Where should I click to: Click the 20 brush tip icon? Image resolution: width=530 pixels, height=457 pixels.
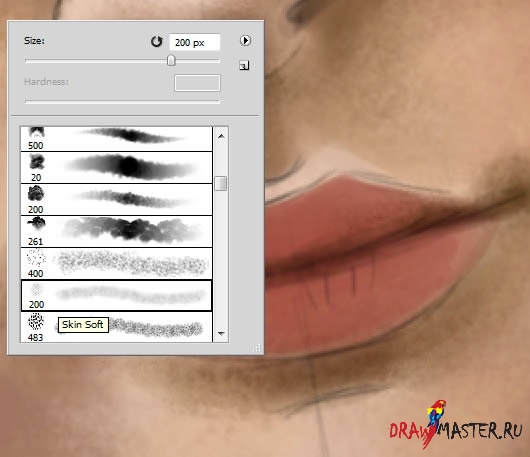[37, 162]
